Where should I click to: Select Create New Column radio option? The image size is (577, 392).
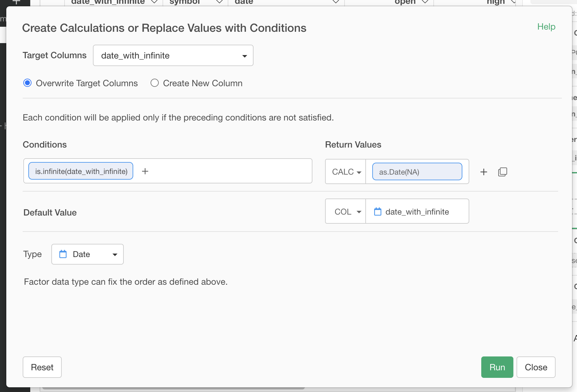point(154,83)
